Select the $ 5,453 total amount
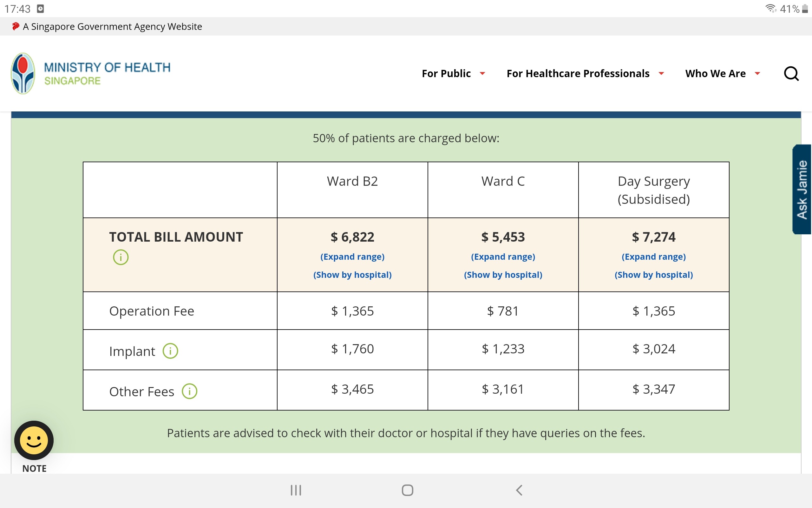The image size is (812, 508). point(503,237)
